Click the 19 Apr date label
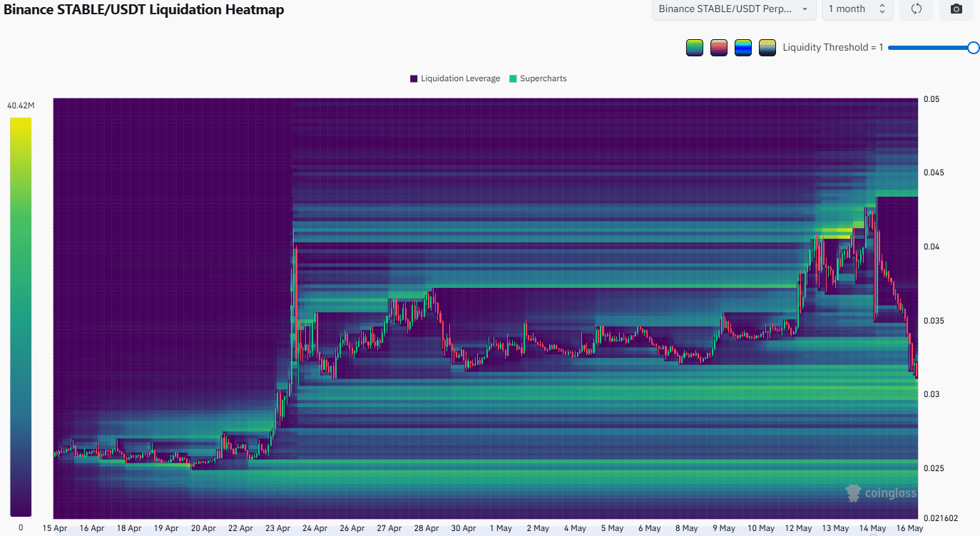 (x=166, y=528)
